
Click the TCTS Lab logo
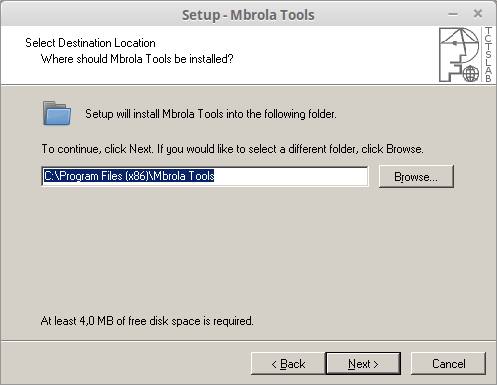[x=465, y=55]
